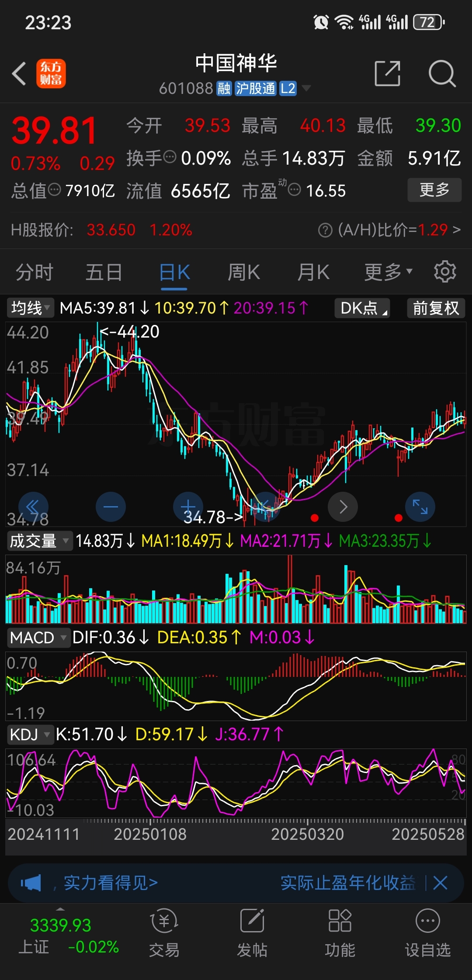Expand stock title dropdown arrow
The width and height of the screenshot is (472, 980).
pyautogui.click(x=306, y=89)
